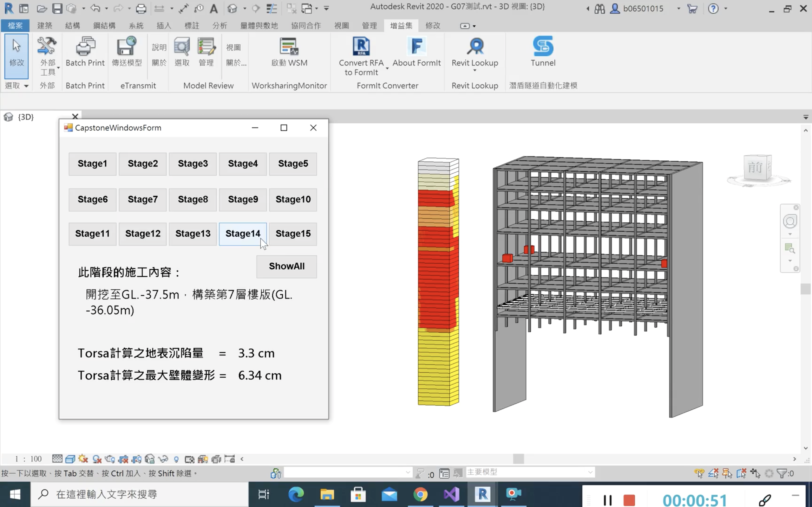Launch the Tunnel automated modeling tool

(x=543, y=52)
